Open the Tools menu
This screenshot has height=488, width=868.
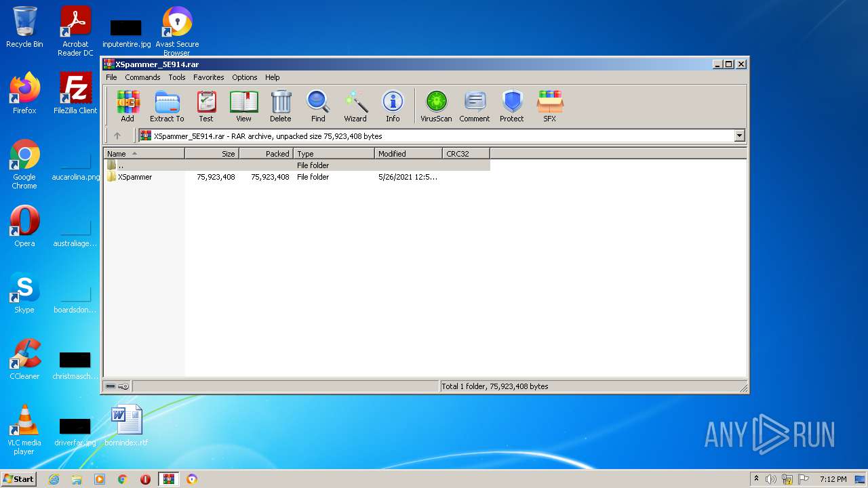(x=177, y=77)
